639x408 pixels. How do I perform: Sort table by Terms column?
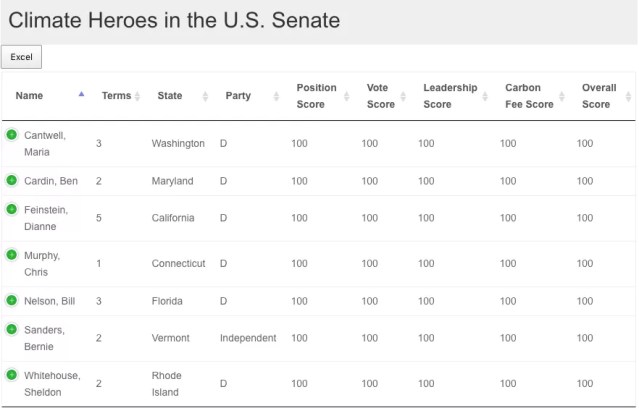coord(116,96)
